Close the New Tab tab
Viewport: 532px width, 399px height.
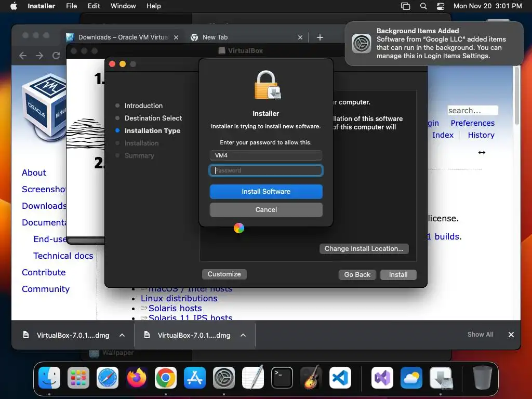[x=300, y=37]
